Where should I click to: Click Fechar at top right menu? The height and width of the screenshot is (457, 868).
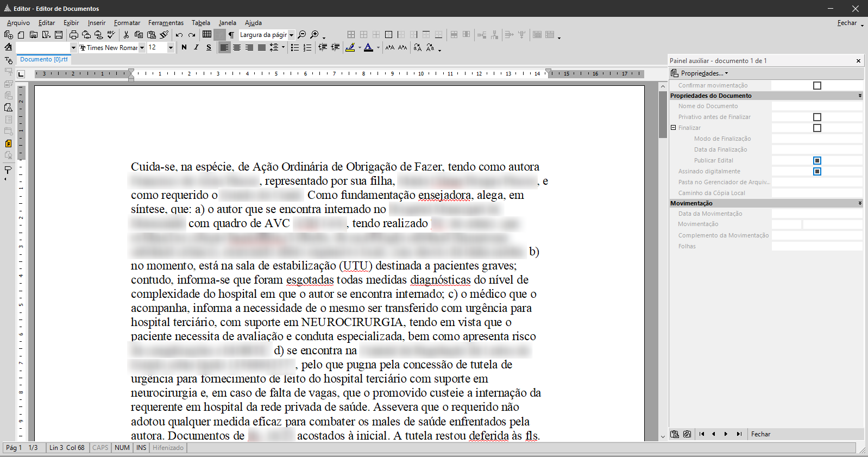click(847, 23)
